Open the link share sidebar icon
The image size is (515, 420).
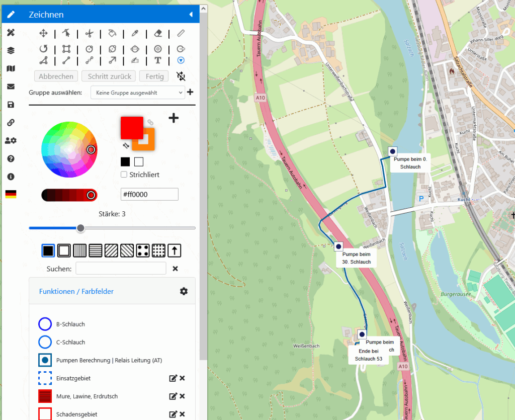click(x=11, y=123)
